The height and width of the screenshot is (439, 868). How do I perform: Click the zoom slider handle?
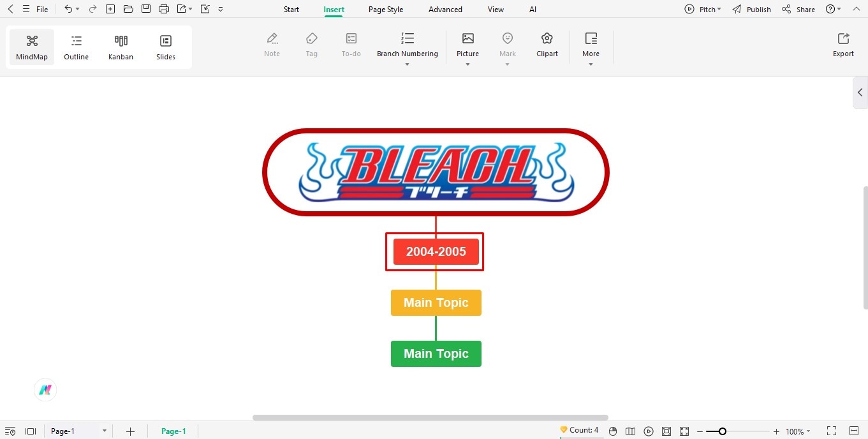[x=722, y=431]
